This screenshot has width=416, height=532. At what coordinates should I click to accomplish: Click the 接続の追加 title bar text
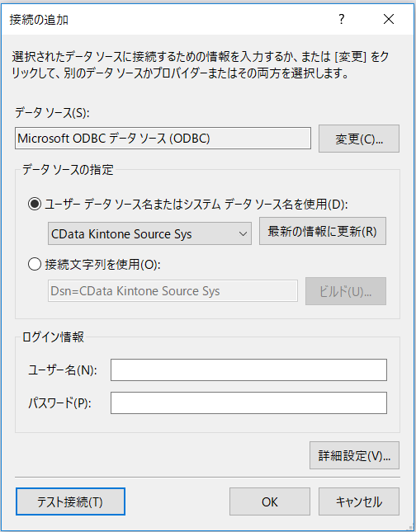[x=39, y=20]
